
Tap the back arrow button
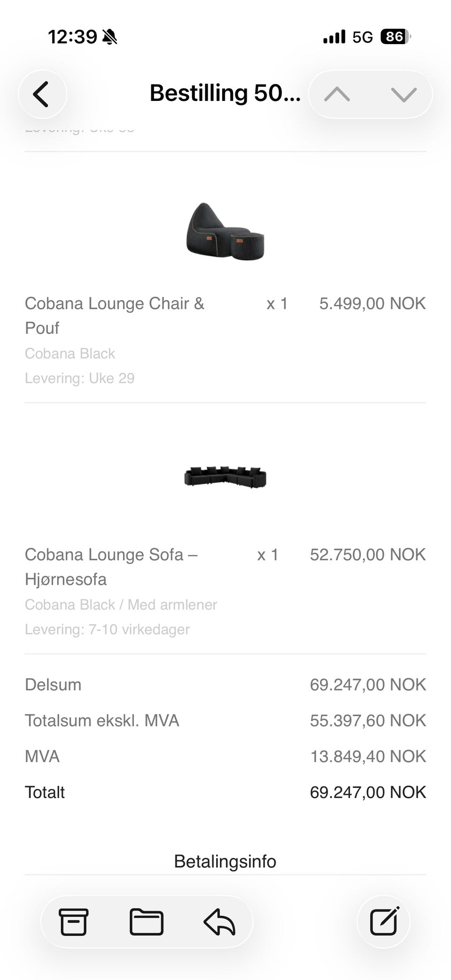[42, 94]
